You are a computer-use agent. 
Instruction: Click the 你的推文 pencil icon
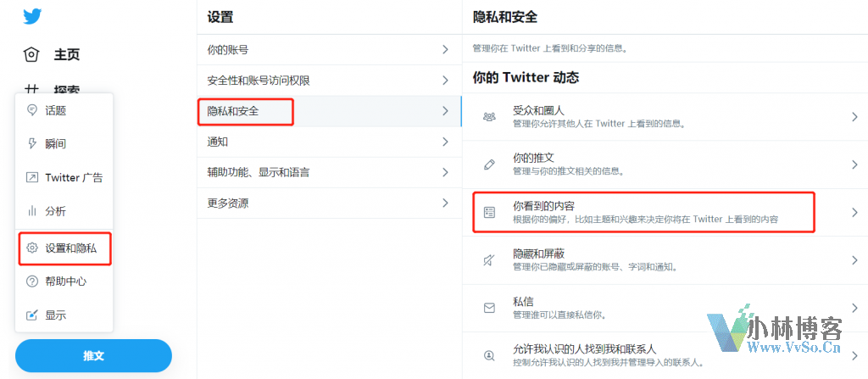(489, 164)
